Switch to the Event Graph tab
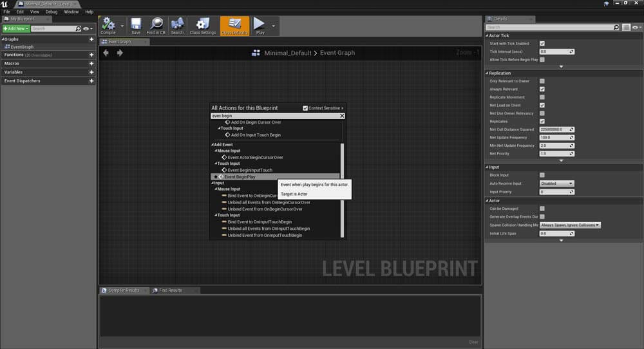644x349 pixels. tap(120, 42)
